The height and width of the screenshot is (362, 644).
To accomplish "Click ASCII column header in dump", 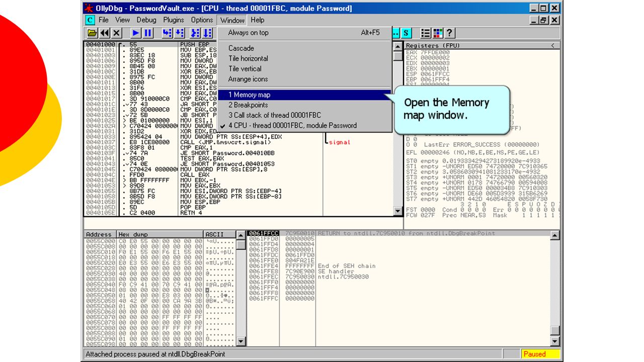I will click(219, 235).
